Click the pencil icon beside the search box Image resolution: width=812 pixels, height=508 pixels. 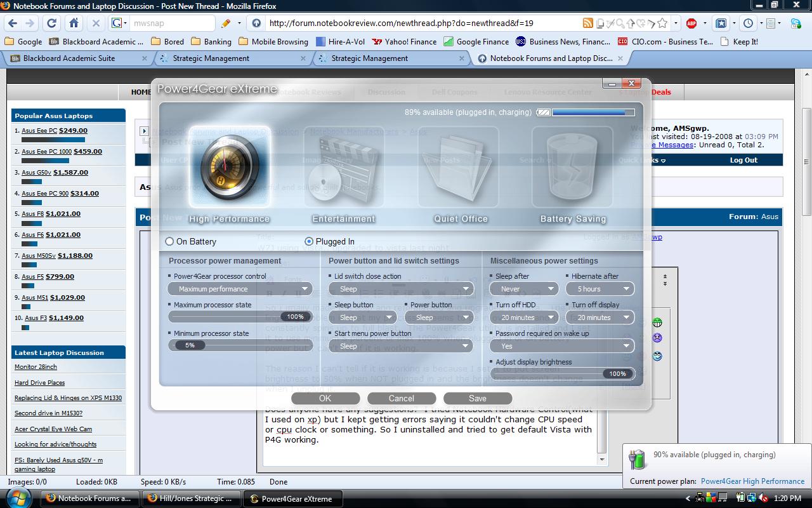click(226, 23)
